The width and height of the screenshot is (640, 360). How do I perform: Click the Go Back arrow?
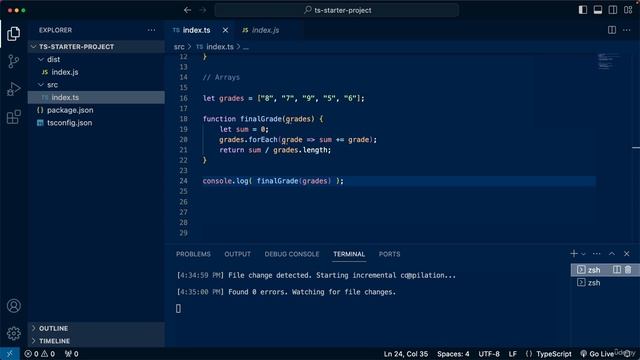[x=187, y=10]
